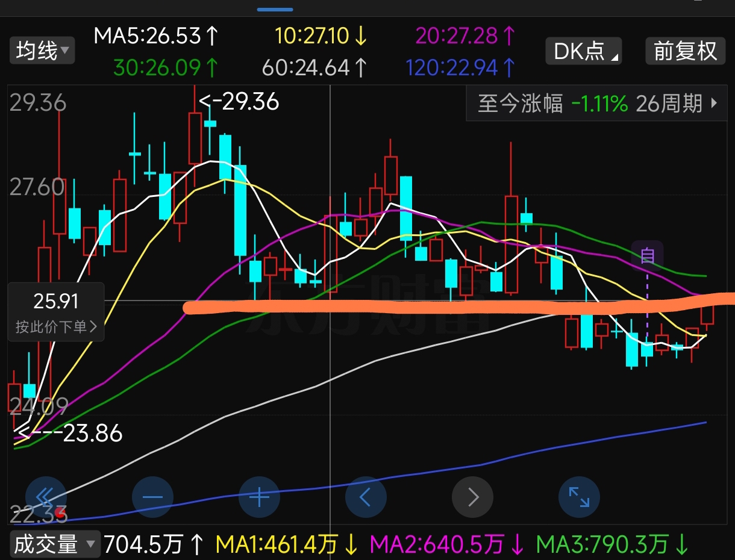735x560 pixels.
Task: Tap the 29.36 high price label on chart
Action: (x=239, y=102)
